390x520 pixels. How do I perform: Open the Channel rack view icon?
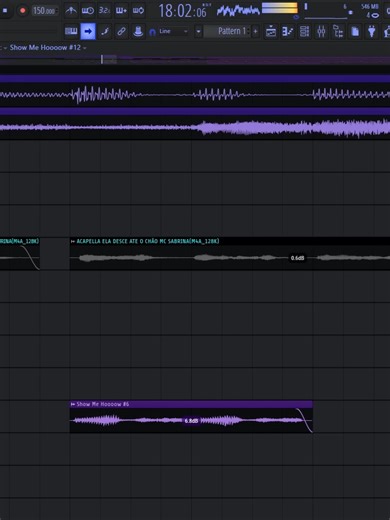point(304,32)
